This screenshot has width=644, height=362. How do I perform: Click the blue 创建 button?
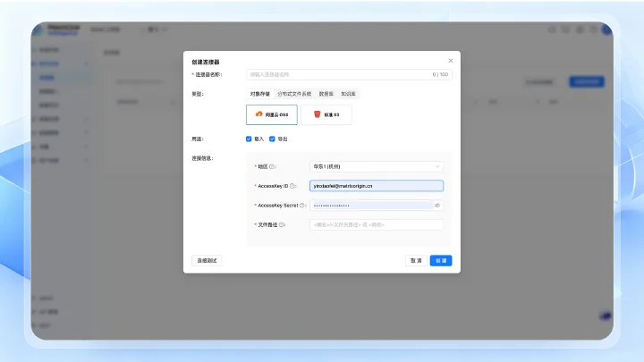click(x=441, y=261)
